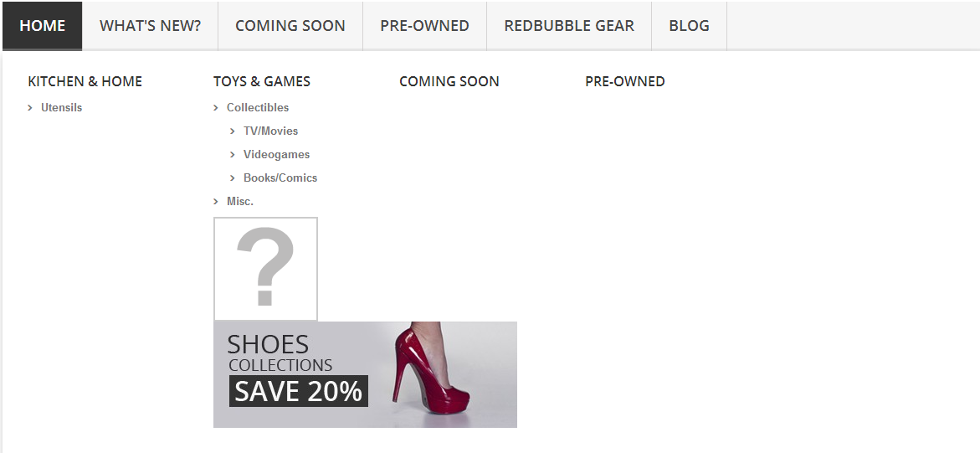This screenshot has width=980, height=453.
Task: Click the Shoes Collections Save 20% banner
Action: [365, 375]
